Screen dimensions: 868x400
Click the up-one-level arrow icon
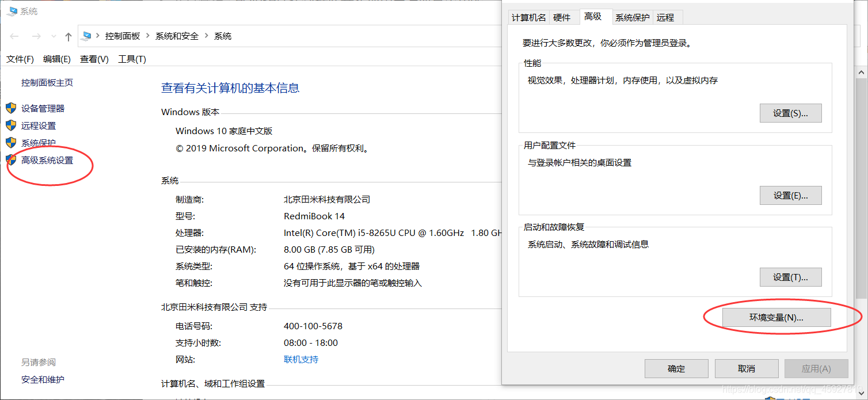click(68, 36)
